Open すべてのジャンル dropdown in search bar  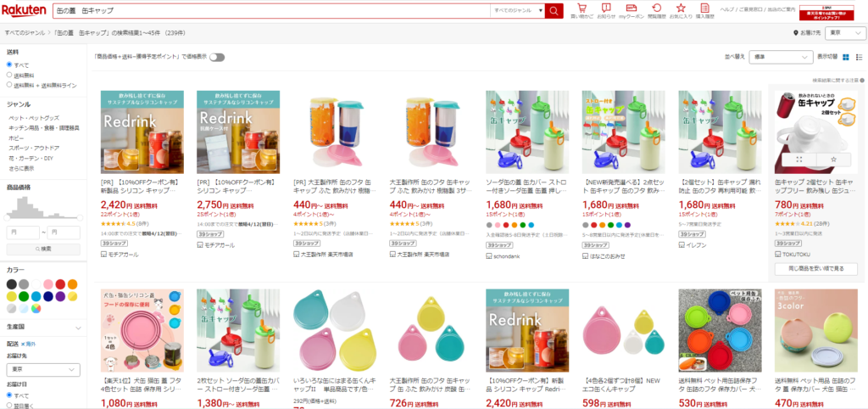pyautogui.click(x=517, y=10)
